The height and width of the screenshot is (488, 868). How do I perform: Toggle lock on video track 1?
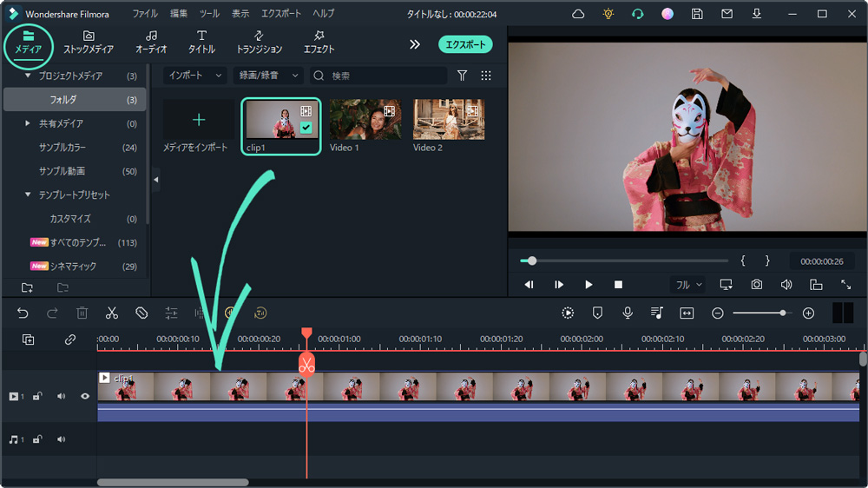pos(37,396)
